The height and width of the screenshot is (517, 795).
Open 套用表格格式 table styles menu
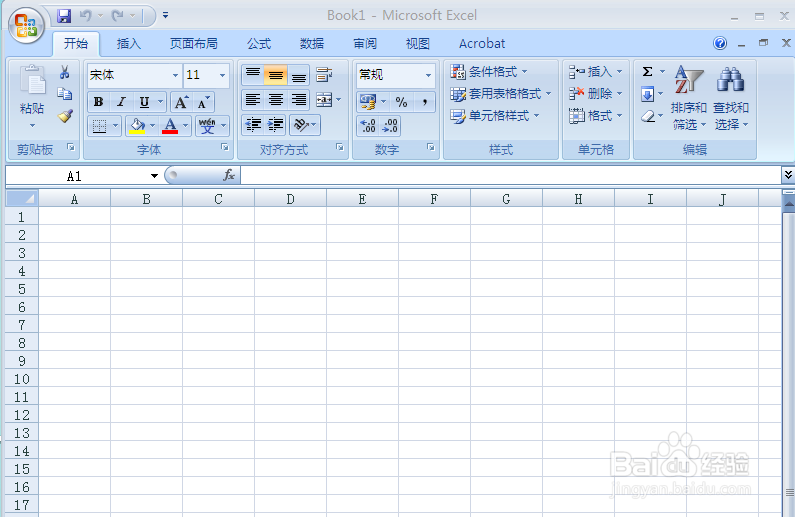pyautogui.click(x=501, y=94)
